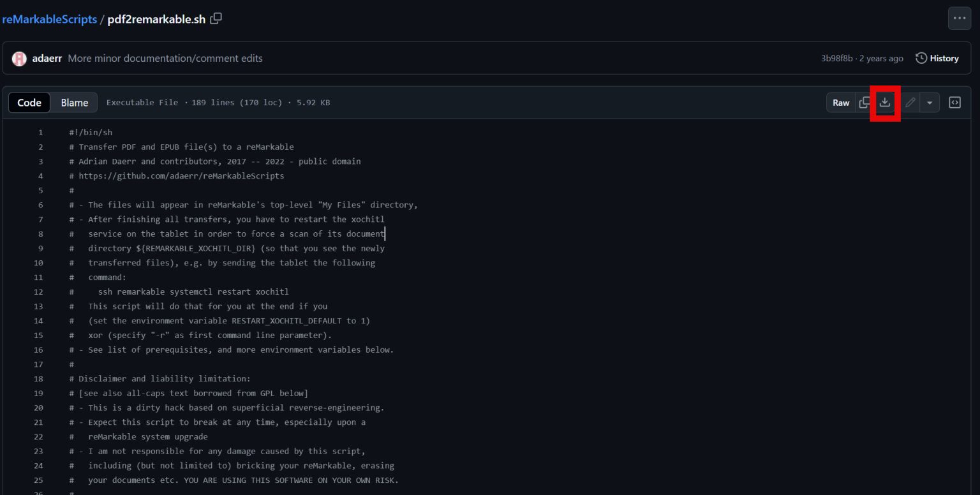
Task: Click the github.com/adaerr URL in line 4
Action: point(181,175)
